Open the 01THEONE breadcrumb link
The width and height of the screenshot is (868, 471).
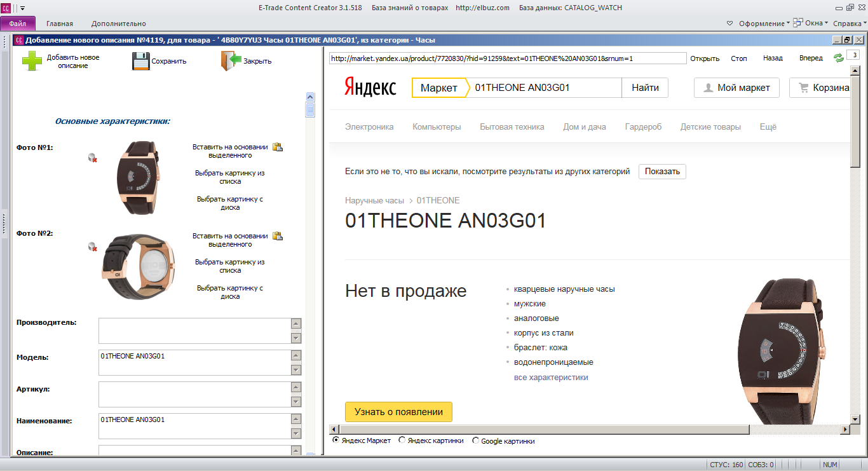tap(438, 200)
